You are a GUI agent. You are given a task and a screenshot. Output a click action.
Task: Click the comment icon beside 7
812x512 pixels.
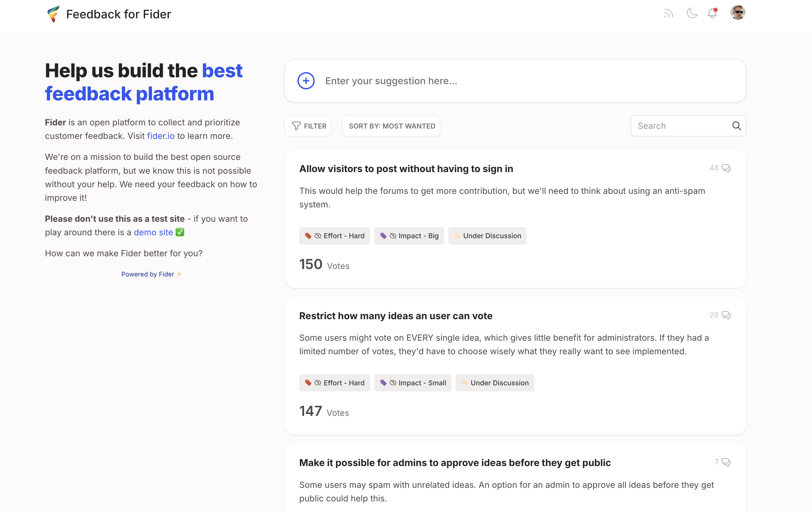pyautogui.click(x=726, y=462)
